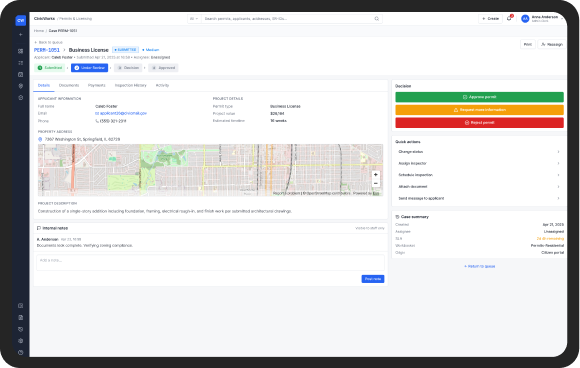Click the plus icon in the left sidebar
Image resolution: width=580 pixels, height=368 pixels.
click(x=21, y=34)
